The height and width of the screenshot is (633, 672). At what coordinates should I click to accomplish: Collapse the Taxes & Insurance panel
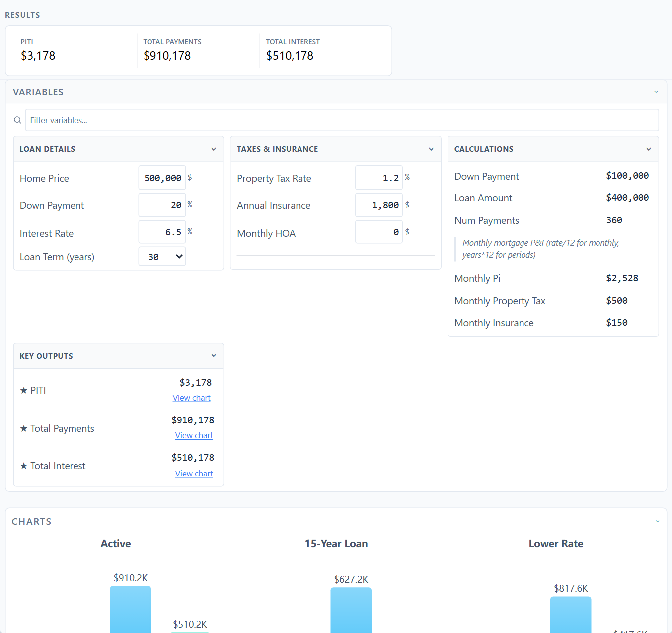click(x=431, y=149)
